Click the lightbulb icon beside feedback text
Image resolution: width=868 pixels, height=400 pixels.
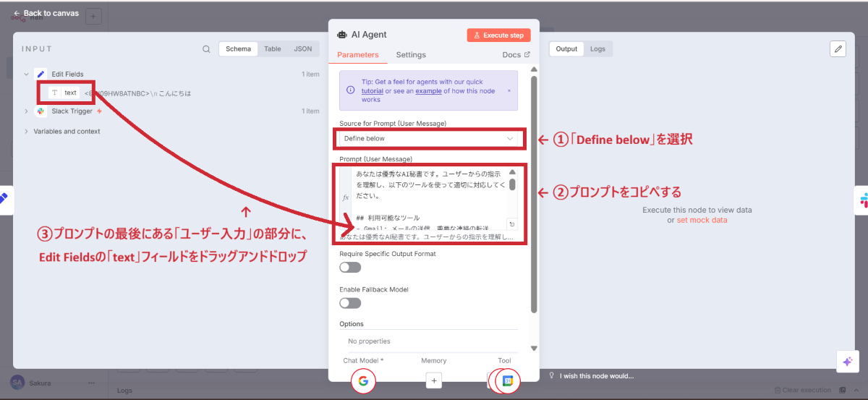click(x=552, y=375)
